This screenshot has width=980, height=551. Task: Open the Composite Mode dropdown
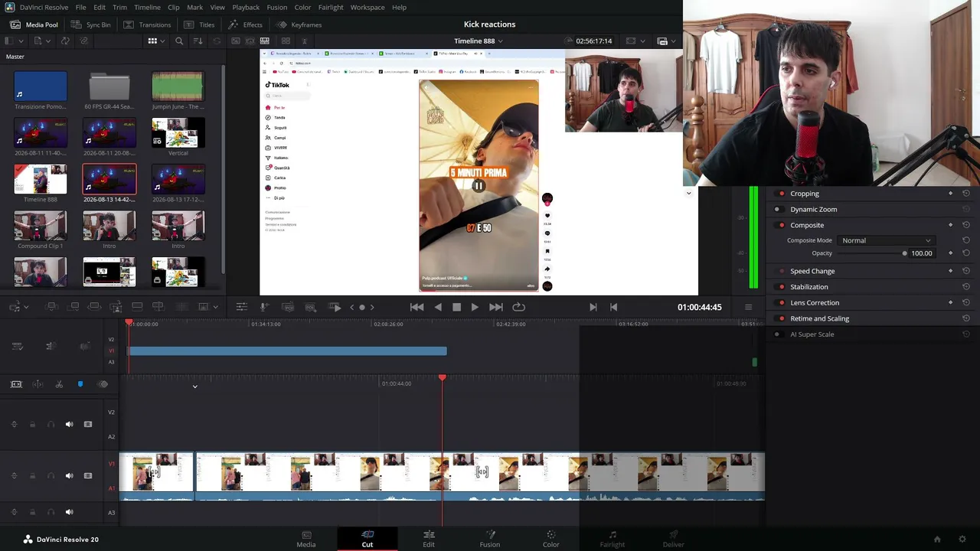[x=886, y=240]
